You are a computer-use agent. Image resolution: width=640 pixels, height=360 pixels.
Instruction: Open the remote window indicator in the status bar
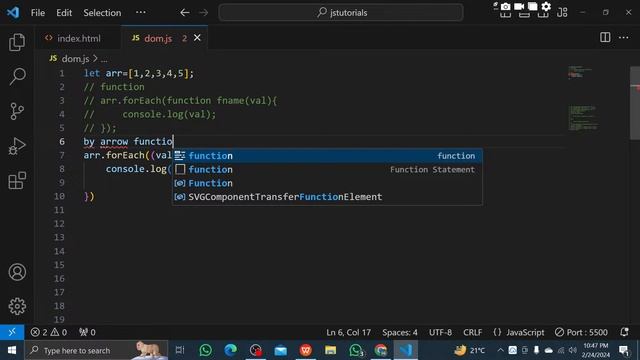click(12, 332)
